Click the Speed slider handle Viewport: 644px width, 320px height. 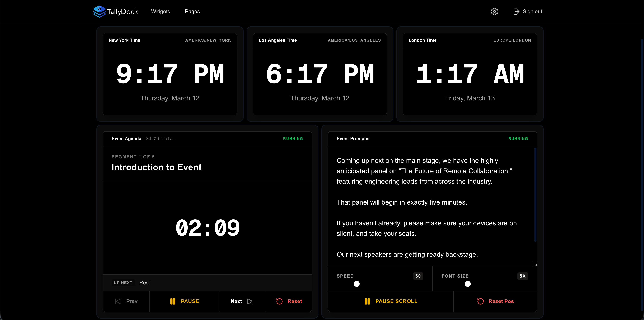tap(356, 284)
